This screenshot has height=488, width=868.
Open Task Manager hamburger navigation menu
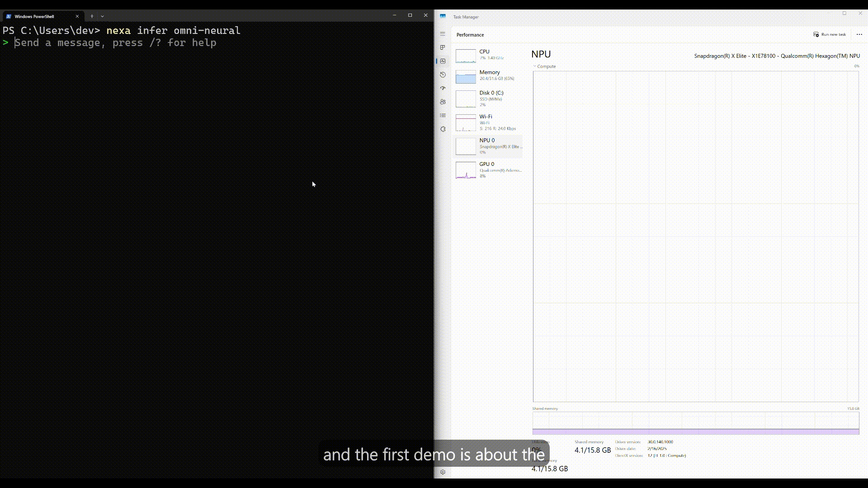click(x=443, y=34)
